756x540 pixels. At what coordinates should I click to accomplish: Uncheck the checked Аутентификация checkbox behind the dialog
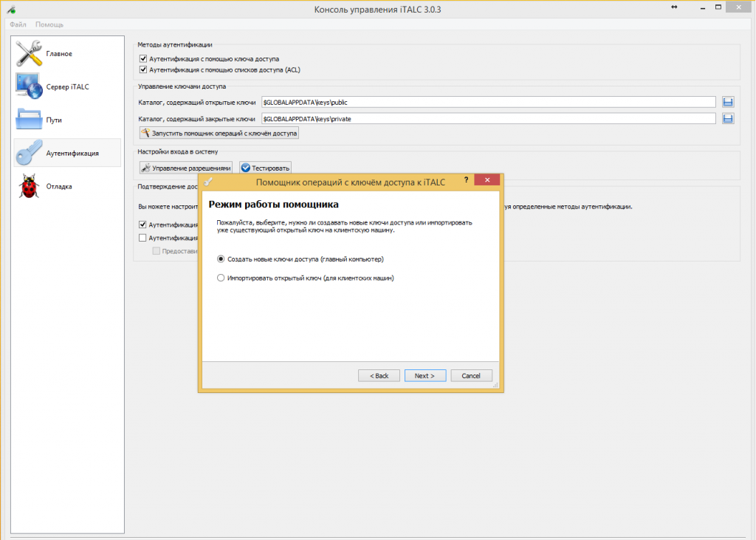pos(142,225)
